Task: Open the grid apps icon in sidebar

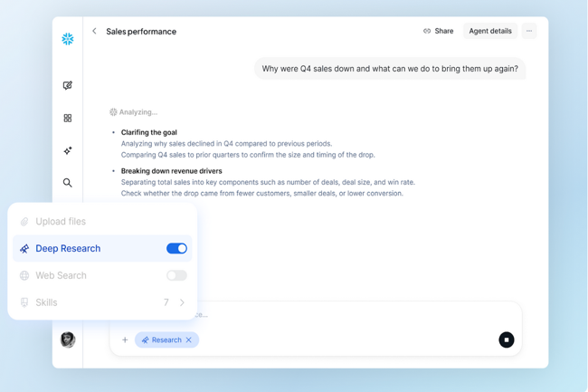Action: coord(68,119)
